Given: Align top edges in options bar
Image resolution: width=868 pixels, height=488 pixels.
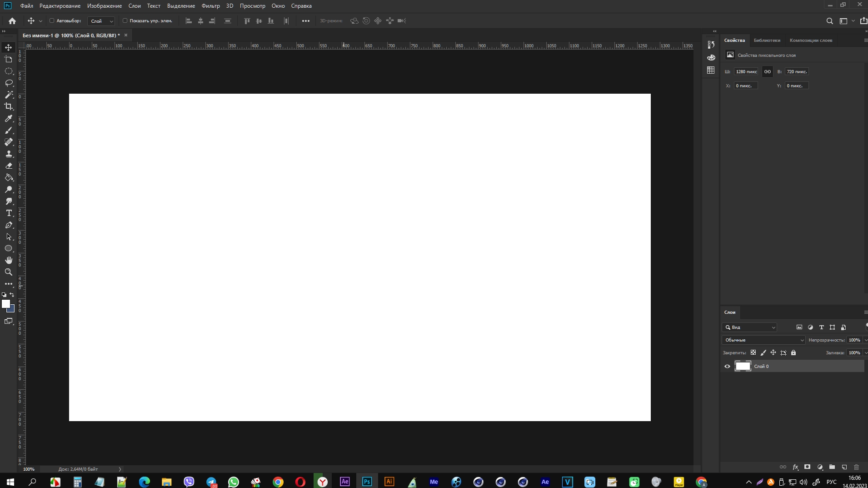Looking at the screenshot, I should (247, 21).
